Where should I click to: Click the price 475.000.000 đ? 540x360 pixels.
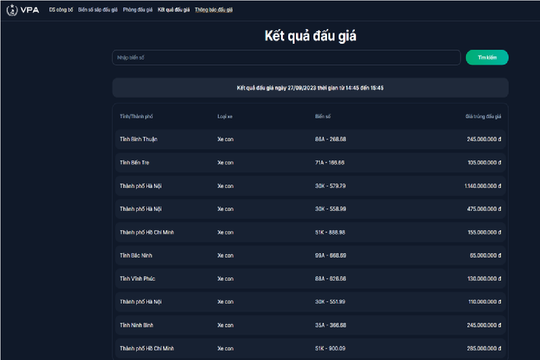point(484,209)
